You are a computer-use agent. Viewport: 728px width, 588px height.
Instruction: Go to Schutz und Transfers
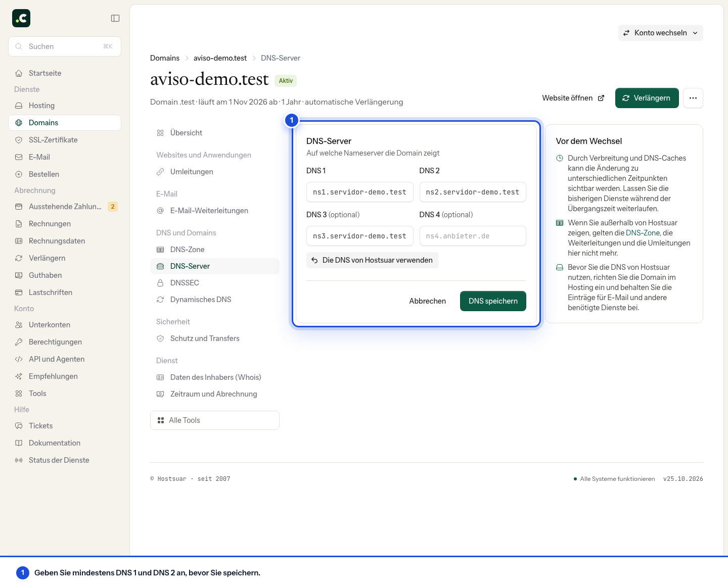tap(215, 338)
